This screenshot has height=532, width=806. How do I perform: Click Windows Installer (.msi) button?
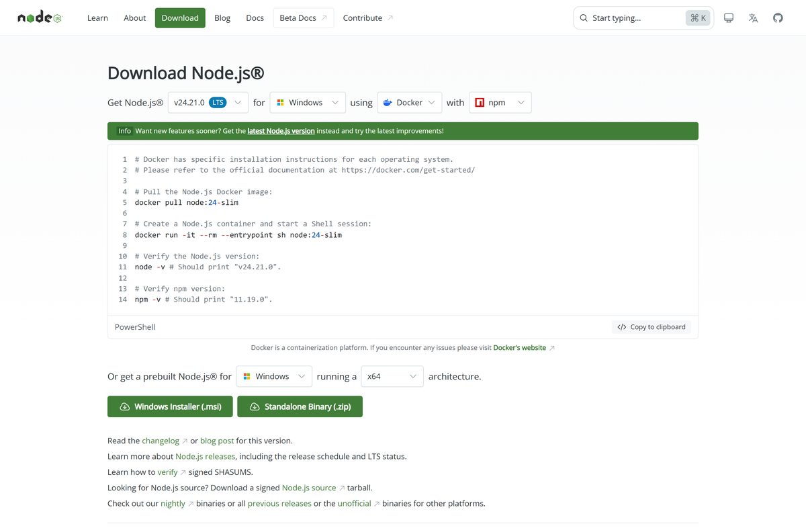pos(170,406)
